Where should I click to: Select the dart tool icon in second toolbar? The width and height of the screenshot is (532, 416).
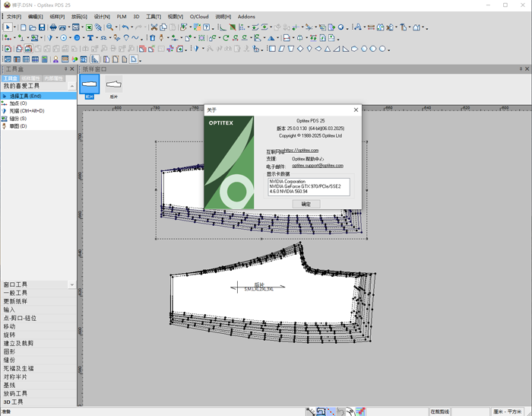[x=50, y=38]
